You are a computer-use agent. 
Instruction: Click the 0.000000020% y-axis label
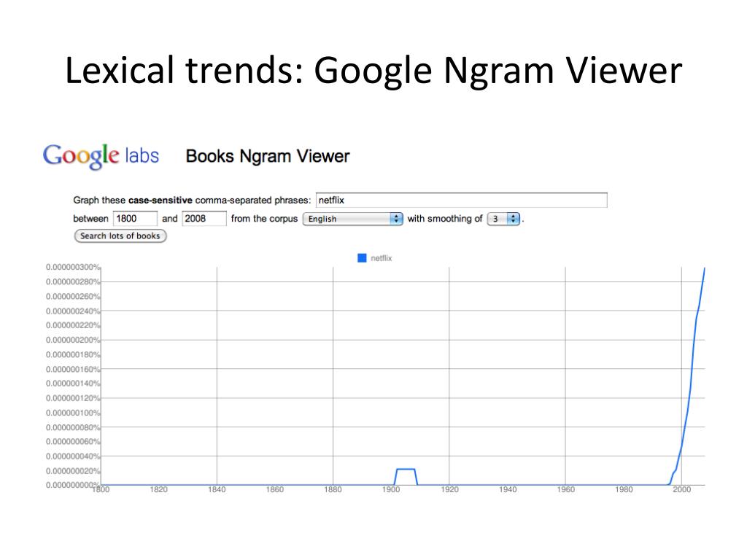(73, 471)
